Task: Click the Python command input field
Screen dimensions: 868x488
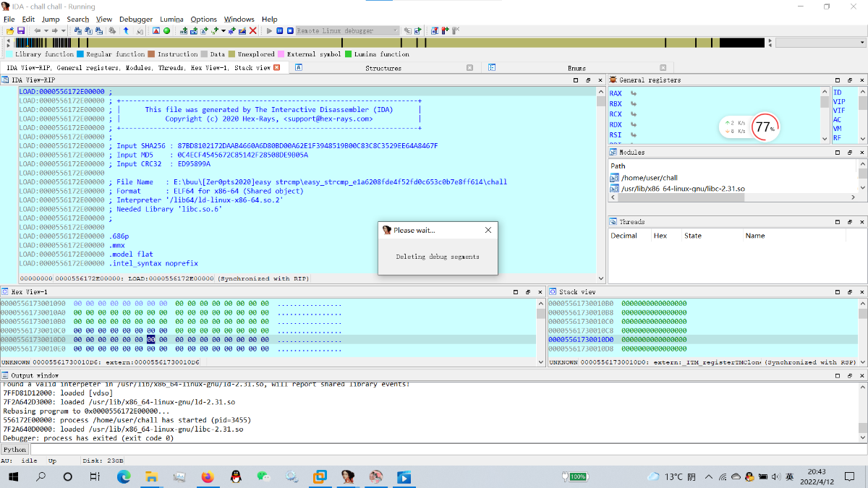Action: 447,450
